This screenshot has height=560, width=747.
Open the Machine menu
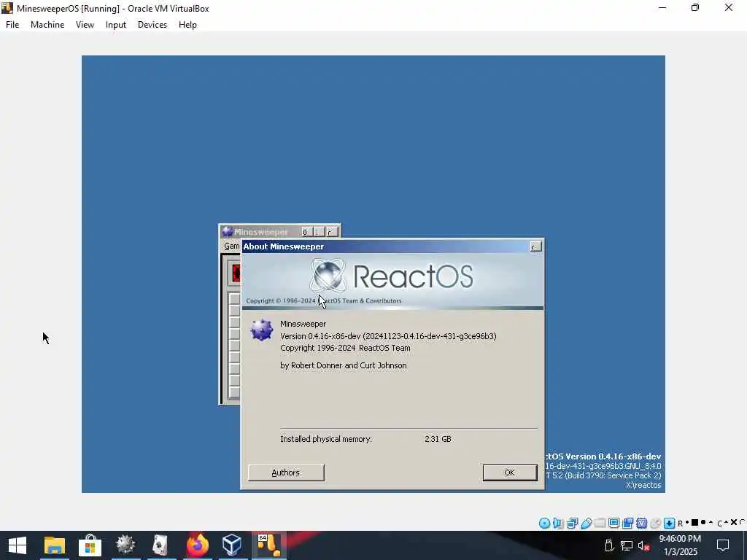coord(47,25)
